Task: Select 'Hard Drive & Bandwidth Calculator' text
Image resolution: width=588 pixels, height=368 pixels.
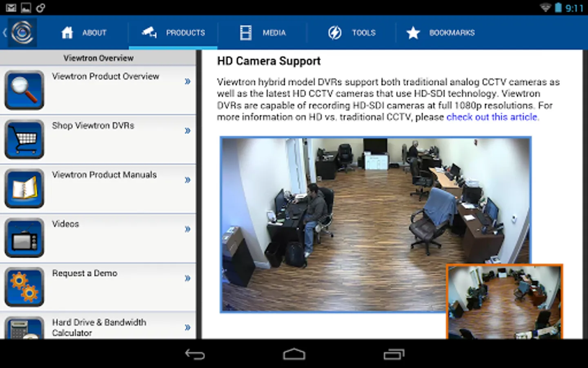Action: pyautogui.click(x=99, y=328)
